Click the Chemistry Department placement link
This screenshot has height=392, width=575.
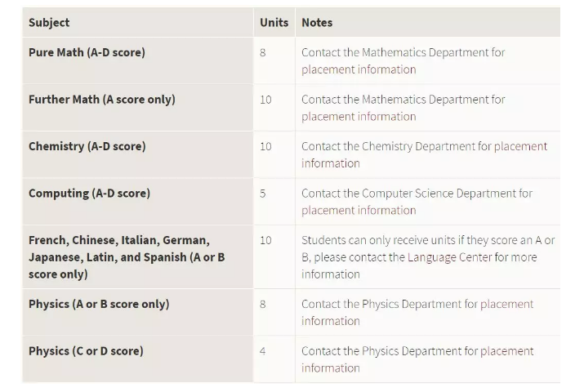[x=521, y=146]
